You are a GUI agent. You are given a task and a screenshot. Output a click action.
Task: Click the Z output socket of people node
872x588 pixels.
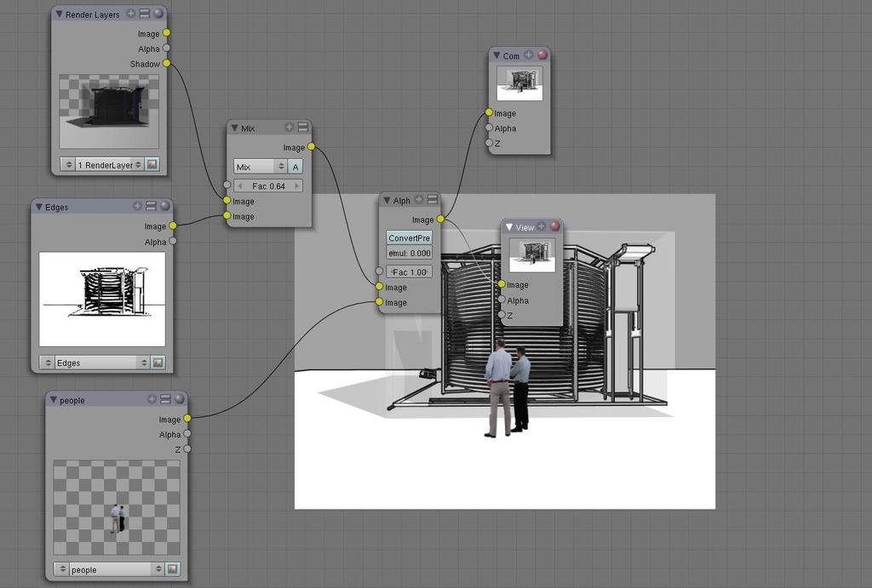(187, 448)
